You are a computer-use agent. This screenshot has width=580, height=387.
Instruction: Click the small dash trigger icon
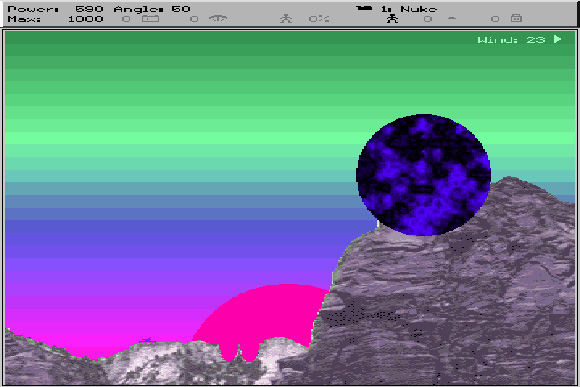pyautogui.click(x=451, y=18)
